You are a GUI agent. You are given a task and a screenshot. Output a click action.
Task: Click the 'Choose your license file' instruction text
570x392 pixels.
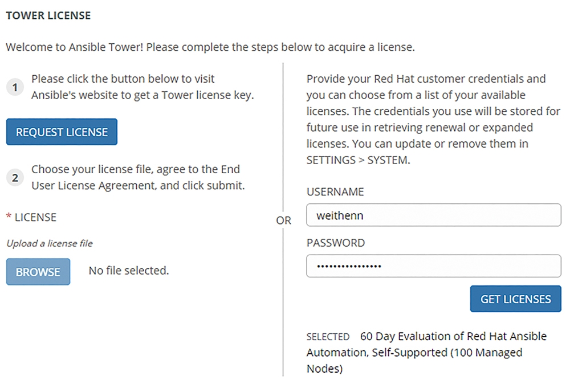click(x=138, y=177)
